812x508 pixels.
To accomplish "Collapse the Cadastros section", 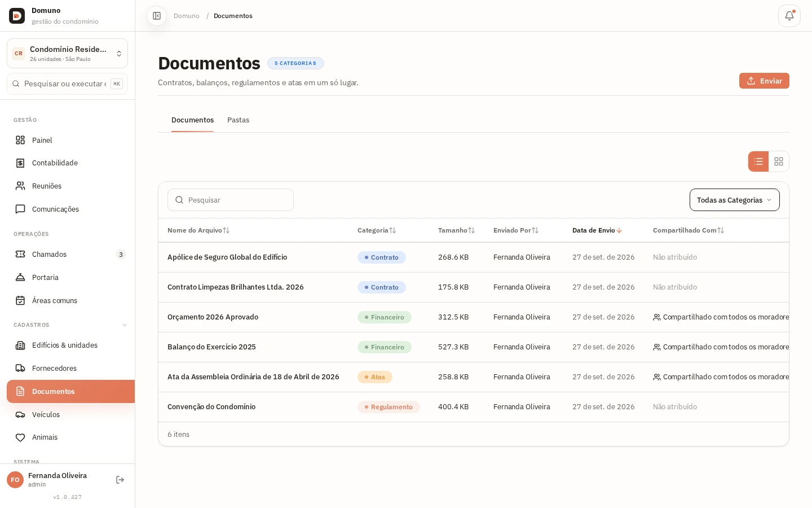I will point(125,325).
